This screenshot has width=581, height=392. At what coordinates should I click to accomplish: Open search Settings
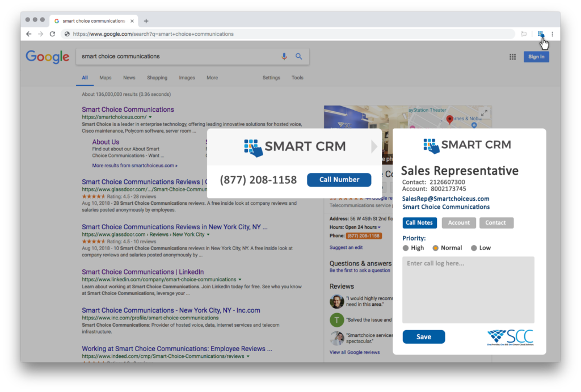tap(271, 78)
